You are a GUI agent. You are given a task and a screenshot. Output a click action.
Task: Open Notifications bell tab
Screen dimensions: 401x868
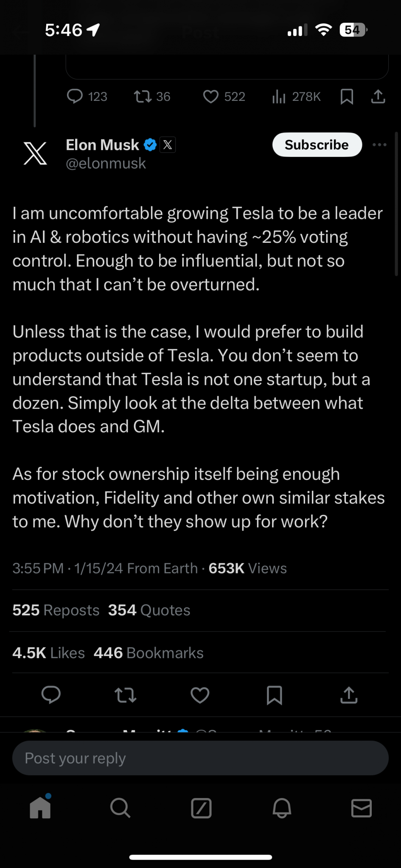pos(282,808)
